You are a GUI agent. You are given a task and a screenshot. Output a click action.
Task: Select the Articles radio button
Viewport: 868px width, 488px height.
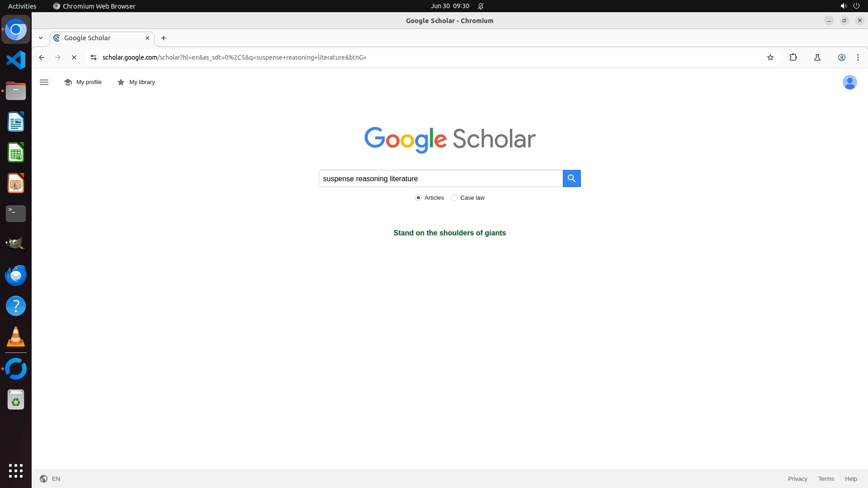[x=418, y=198]
